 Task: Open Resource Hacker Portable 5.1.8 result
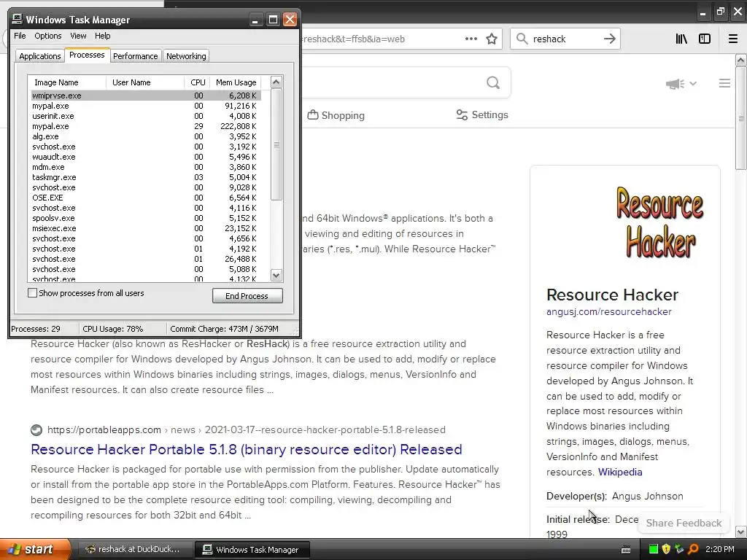247,449
